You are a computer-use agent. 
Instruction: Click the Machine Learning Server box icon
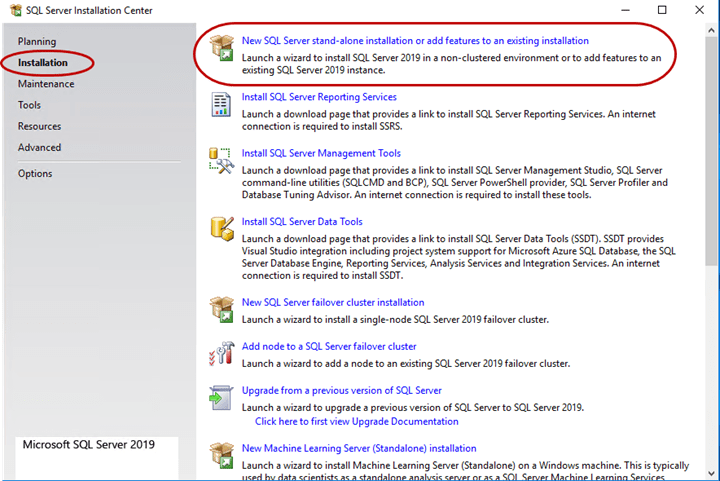click(x=222, y=455)
